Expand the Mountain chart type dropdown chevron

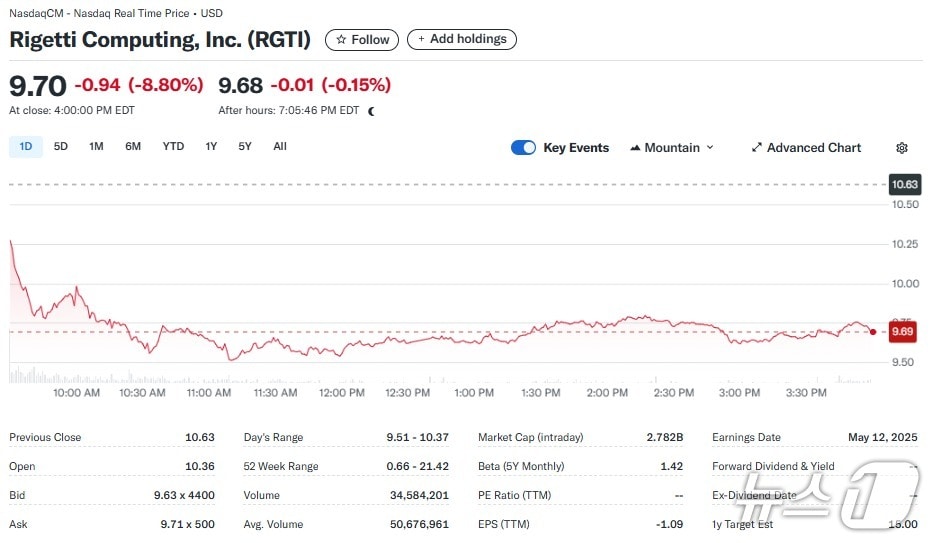[x=710, y=148]
